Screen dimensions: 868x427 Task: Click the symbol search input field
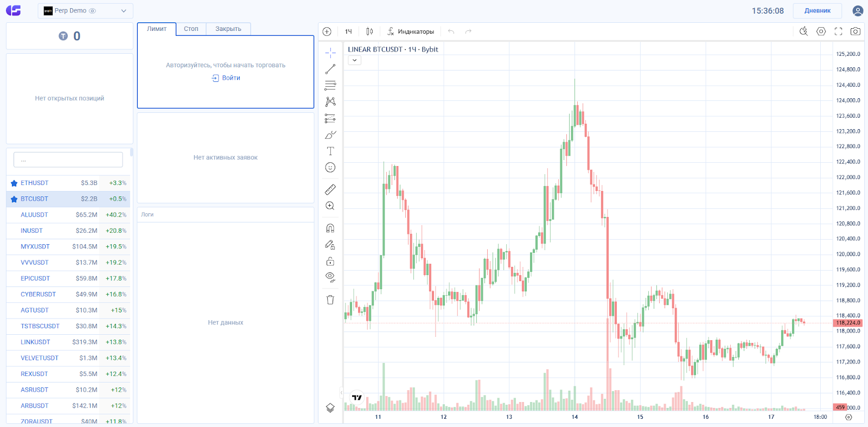(68, 160)
